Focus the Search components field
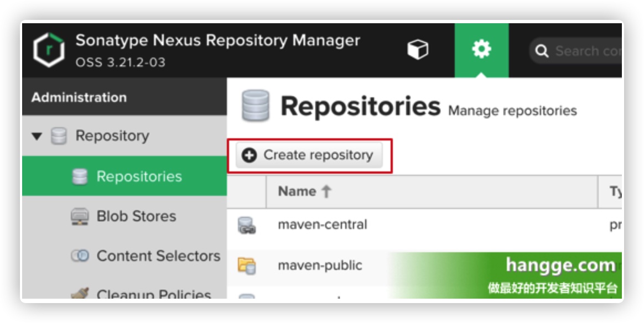Screen dimensions: 644x323 [575, 51]
